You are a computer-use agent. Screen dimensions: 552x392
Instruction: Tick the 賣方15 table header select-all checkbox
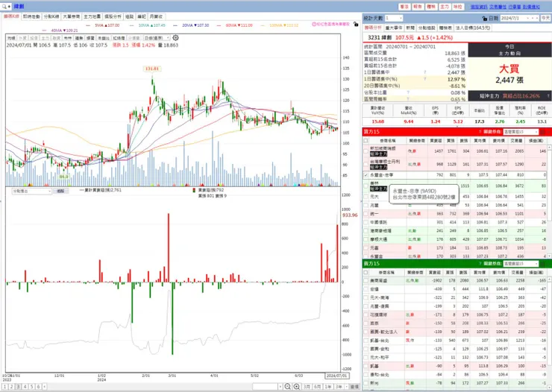coord(366,273)
